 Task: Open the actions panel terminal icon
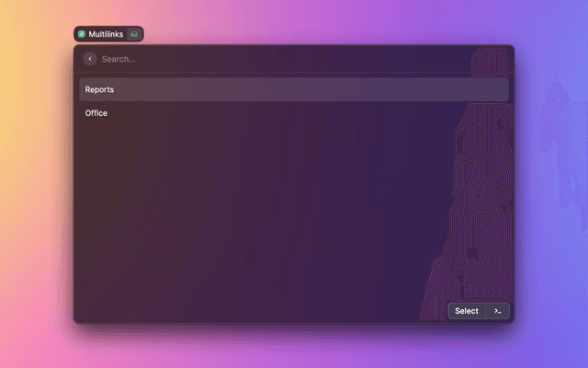497,311
